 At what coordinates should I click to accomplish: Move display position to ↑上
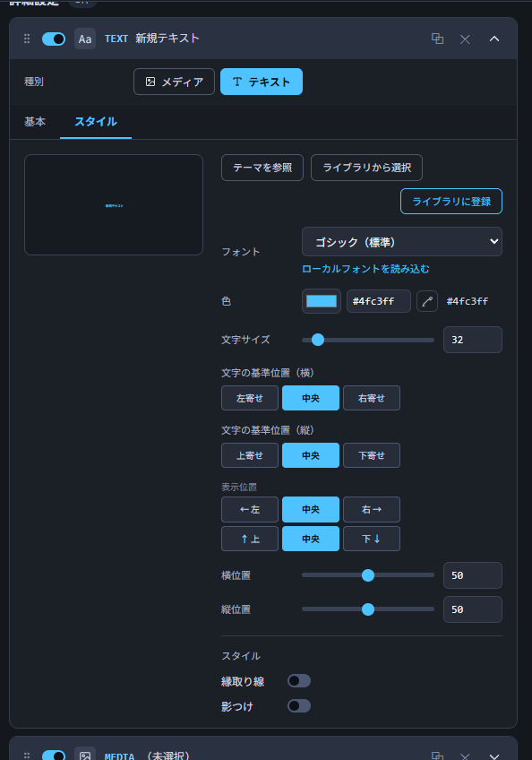(x=250, y=539)
